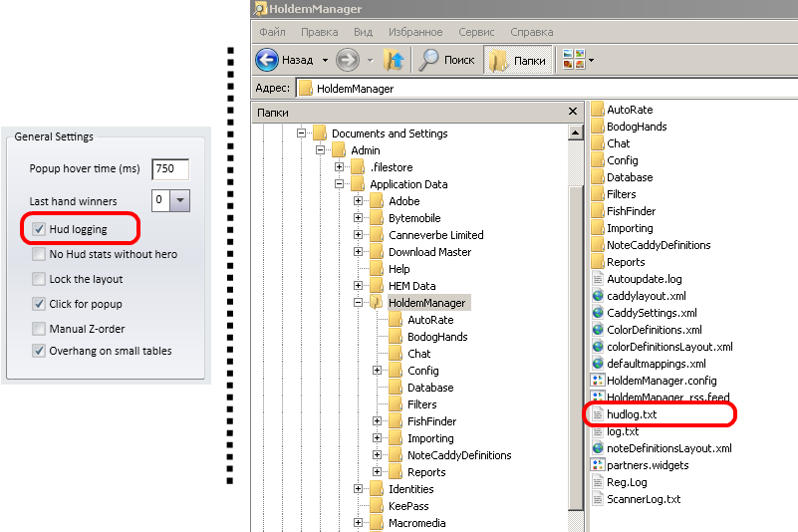Viewport: 798px width, 532px height.
Task: Click the Reg.Log file icon
Action: (x=598, y=482)
